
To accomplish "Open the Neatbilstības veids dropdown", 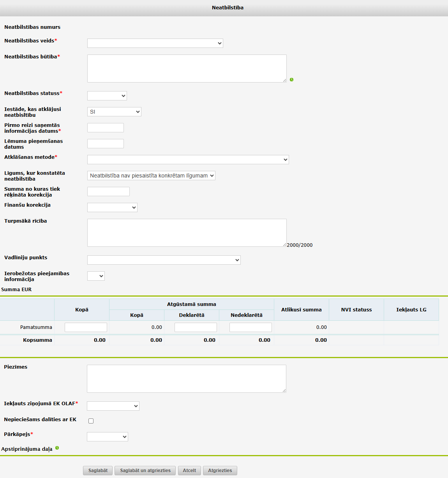I will (x=155, y=43).
